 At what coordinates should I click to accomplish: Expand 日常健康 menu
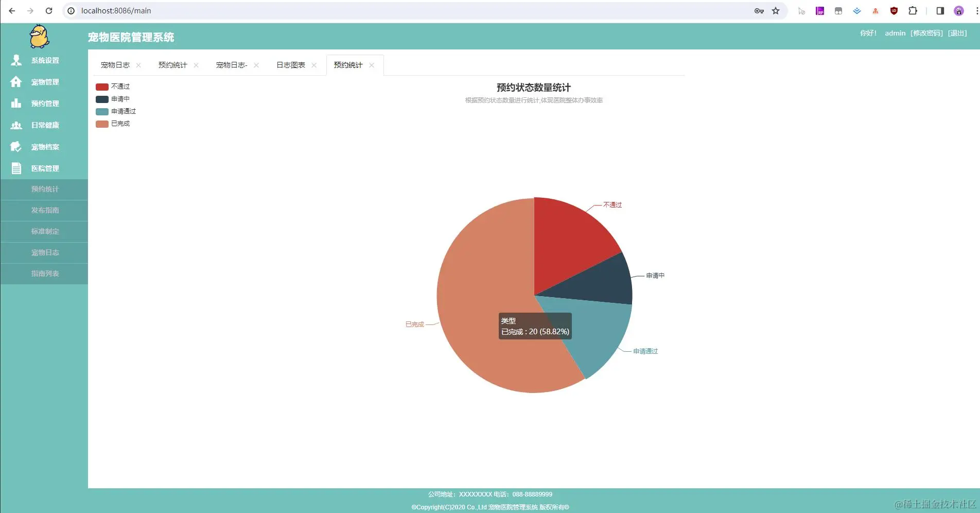(44, 125)
